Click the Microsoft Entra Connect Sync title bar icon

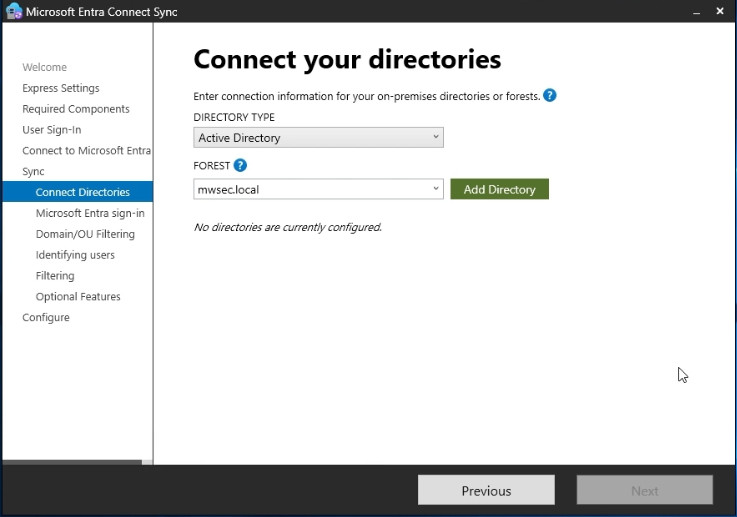tap(14, 12)
